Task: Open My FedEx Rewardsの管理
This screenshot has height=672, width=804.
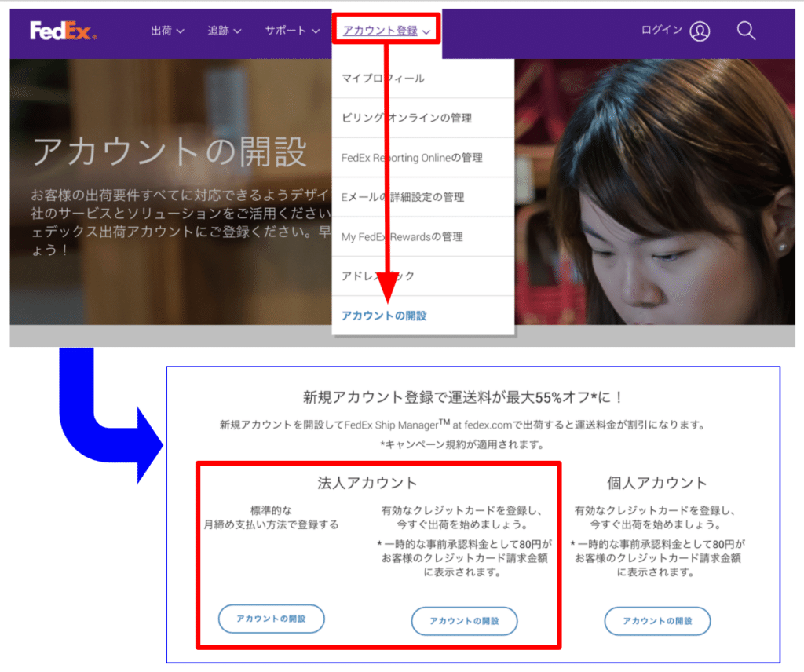Action: (423, 236)
